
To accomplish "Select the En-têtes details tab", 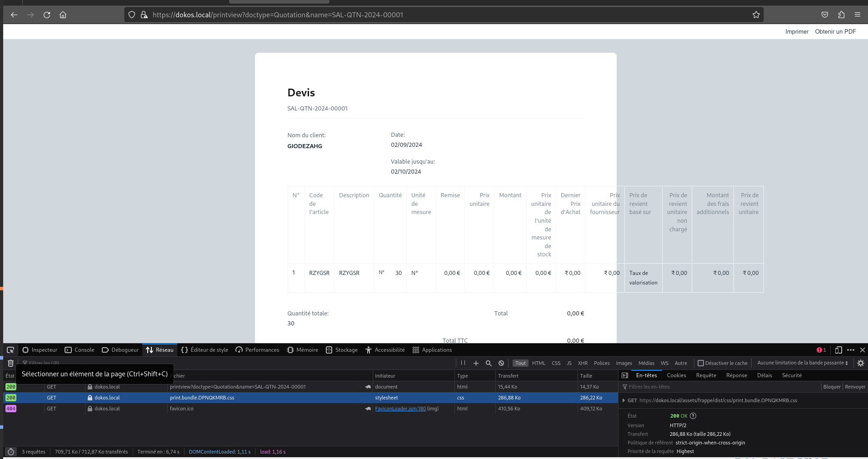I will tap(646, 375).
